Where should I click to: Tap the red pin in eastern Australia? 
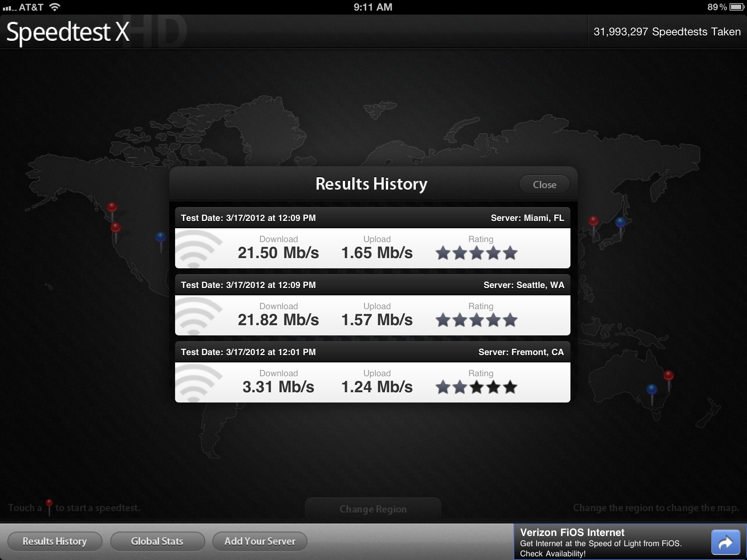click(x=668, y=376)
